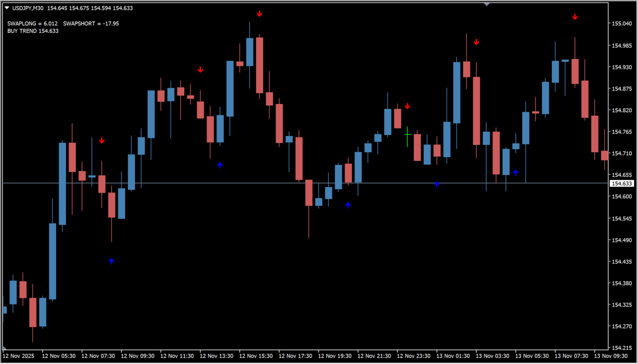
Task: Click the 155.040 level on the price scale
Action: pyautogui.click(x=622, y=24)
